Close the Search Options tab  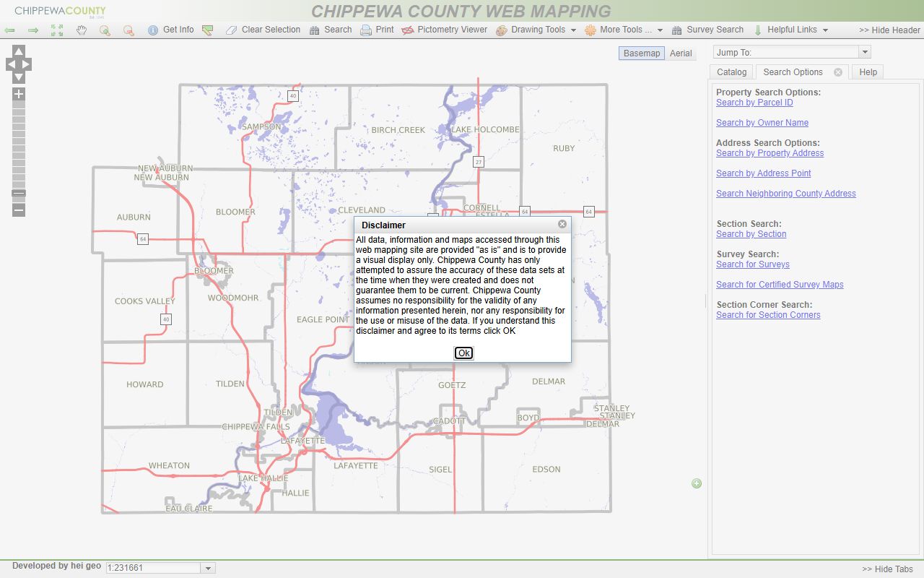[x=838, y=72]
